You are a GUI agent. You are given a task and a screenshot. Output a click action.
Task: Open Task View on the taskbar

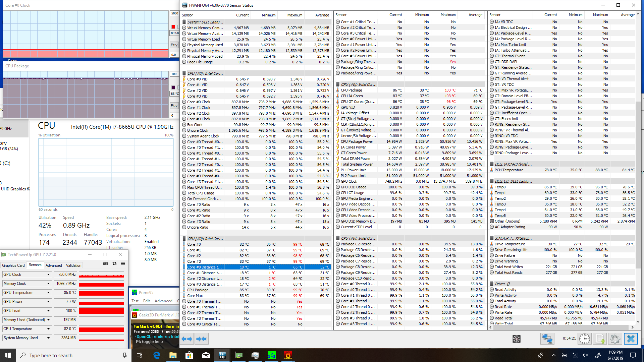tap(140, 355)
